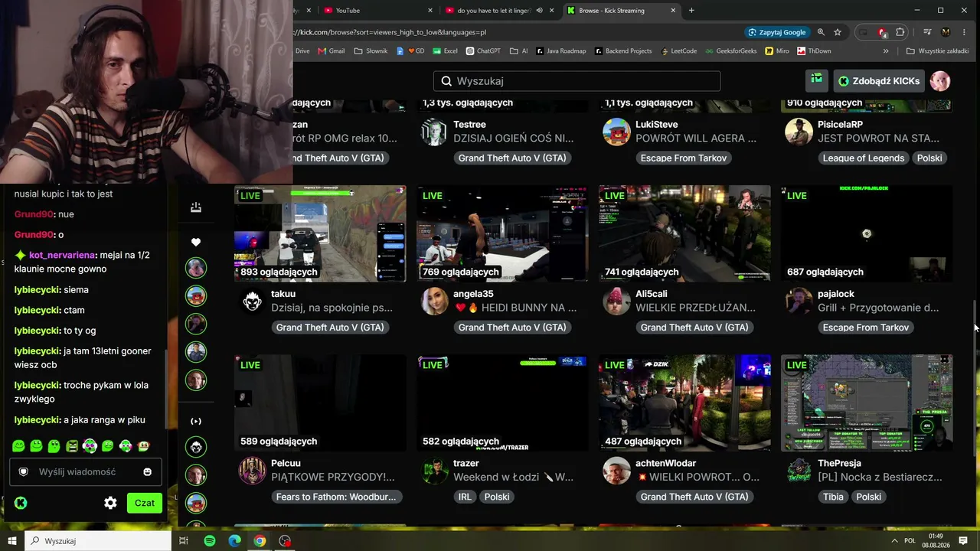Open the POL keyboard language indicator
The image size is (980, 551).
[x=910, y=541]
